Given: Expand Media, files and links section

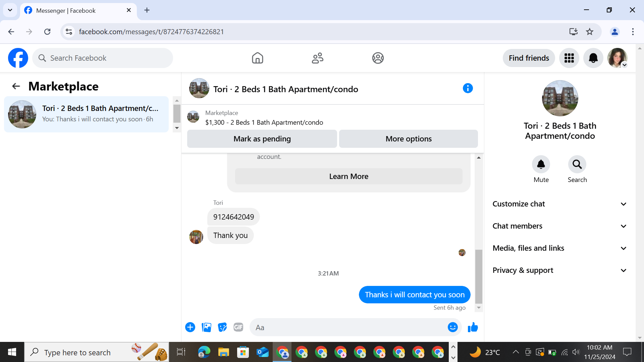Looking at the screenshot, I should [559, 248].
